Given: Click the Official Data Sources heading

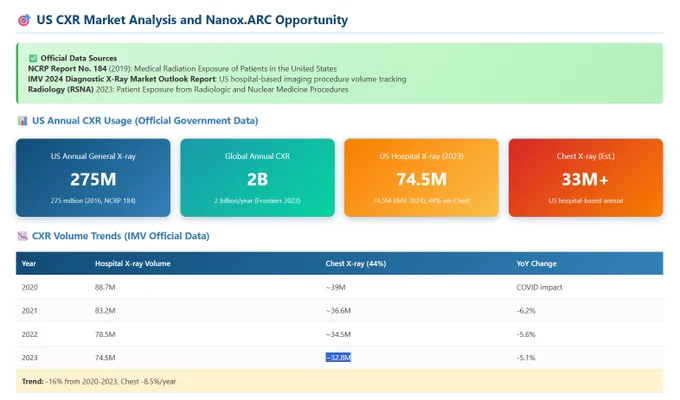Looking at the screenshot, I should [78, 58].
